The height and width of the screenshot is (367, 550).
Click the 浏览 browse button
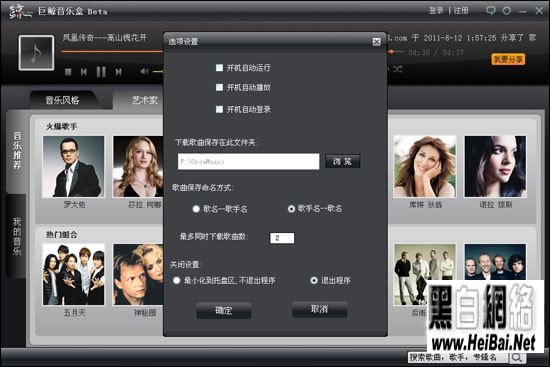342,161
